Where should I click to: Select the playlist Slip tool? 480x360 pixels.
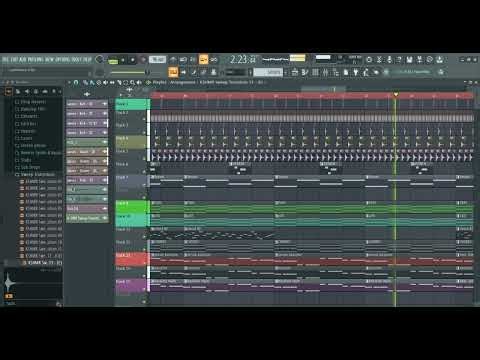[112, 82]
